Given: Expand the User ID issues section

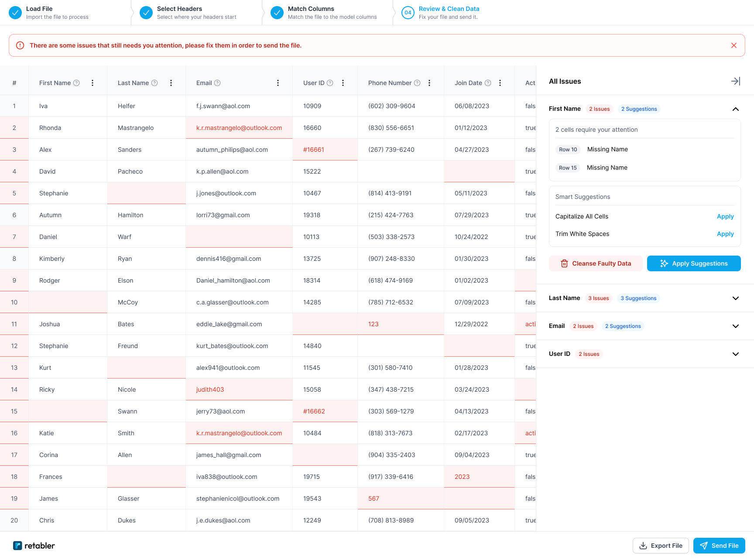Looking at the screenshot, I should click(736, 354).
